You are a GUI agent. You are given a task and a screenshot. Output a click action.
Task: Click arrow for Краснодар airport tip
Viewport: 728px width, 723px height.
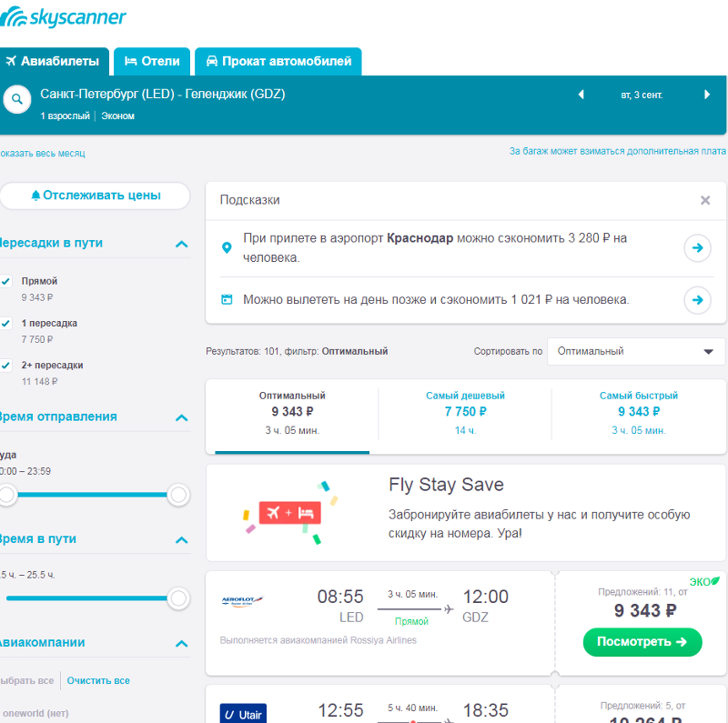tap(697, 247)
